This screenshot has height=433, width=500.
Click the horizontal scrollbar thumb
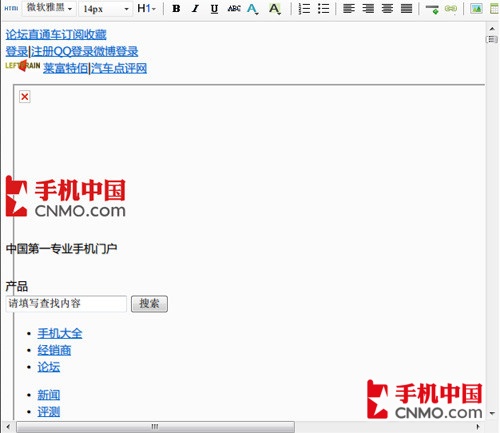click(155, 426)
